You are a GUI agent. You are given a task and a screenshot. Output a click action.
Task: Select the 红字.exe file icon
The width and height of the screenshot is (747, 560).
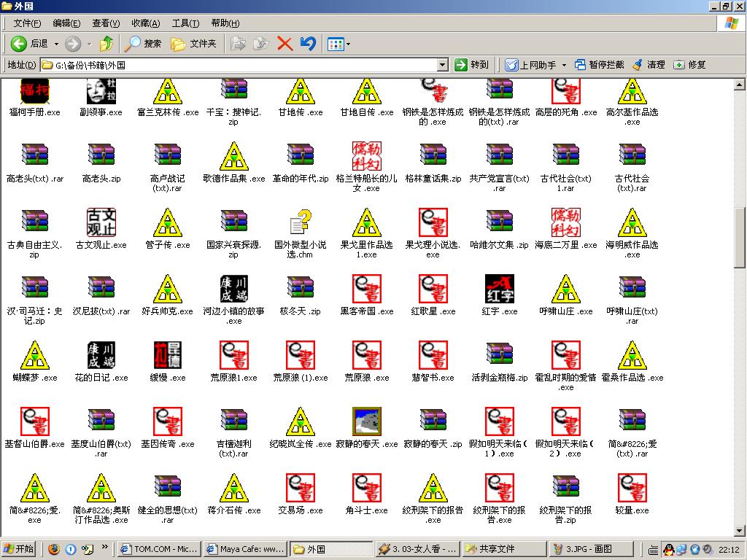[x=499, y=289]
